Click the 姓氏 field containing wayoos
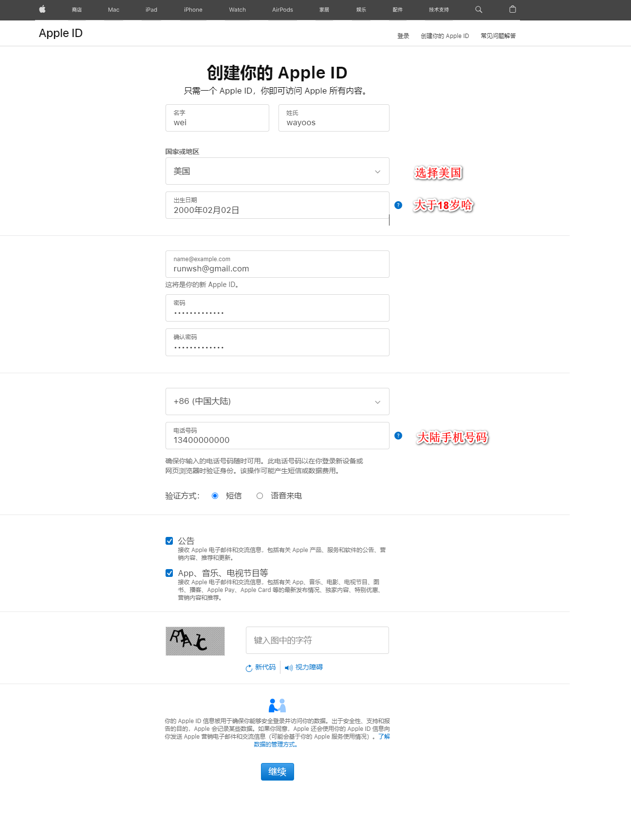 334,118
